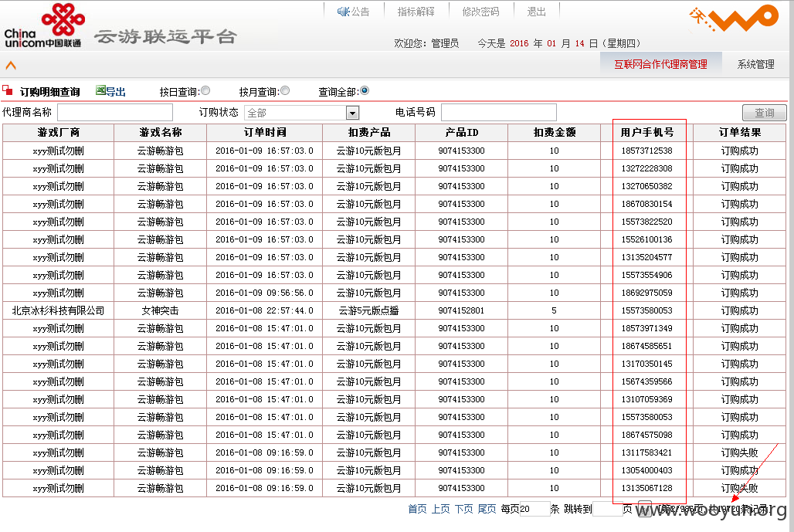Go to 上页 previous page
Screen dimensions: 794x532
[440, 509]
